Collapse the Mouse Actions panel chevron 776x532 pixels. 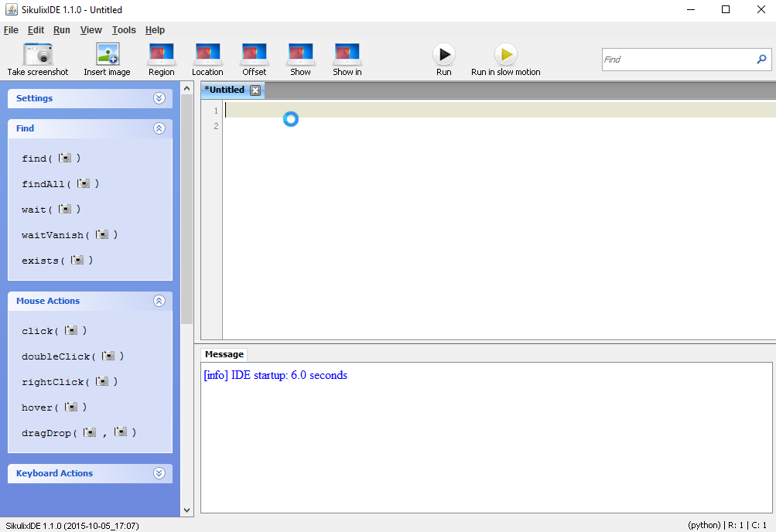coord(159,301)
